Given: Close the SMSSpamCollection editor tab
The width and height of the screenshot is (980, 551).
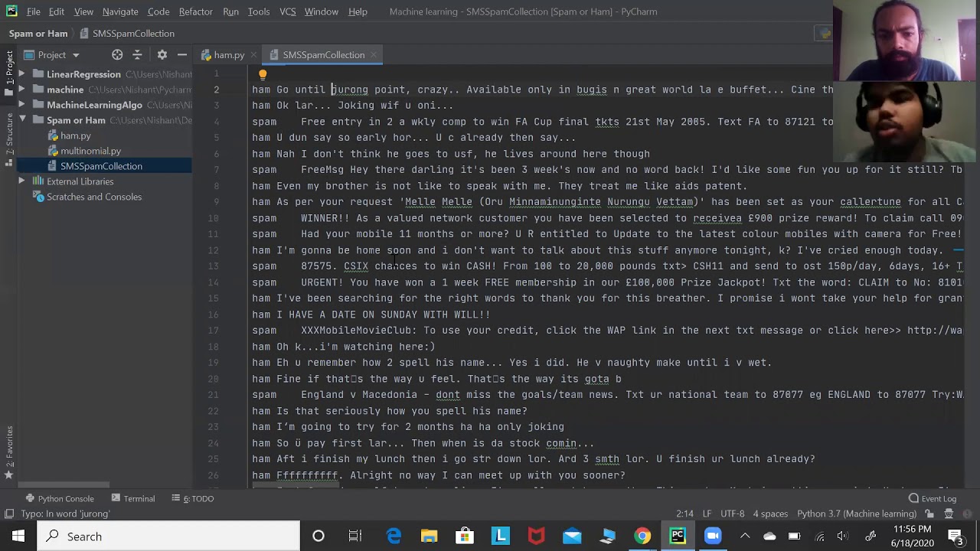Looking at the screenshot, I should tap(374, 55).
